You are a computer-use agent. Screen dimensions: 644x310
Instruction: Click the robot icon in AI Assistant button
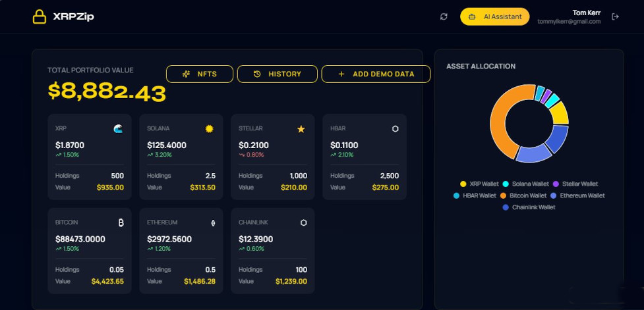click(473, 17)
